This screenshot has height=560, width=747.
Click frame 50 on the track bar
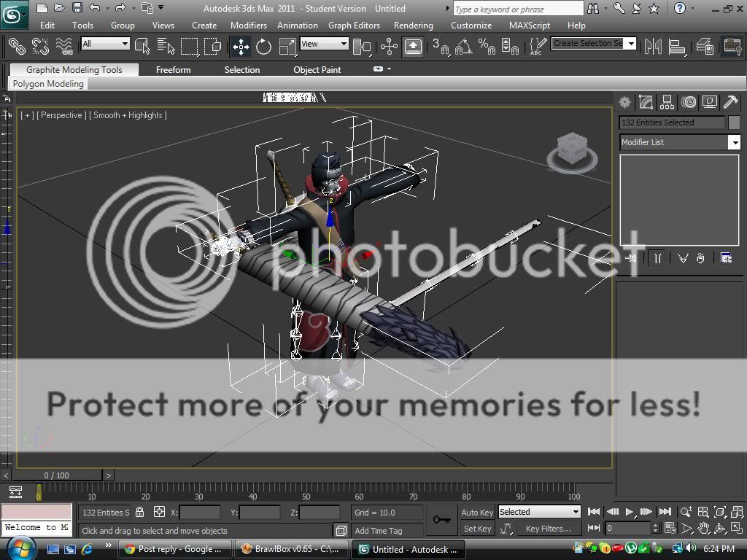tap(306, 492)
